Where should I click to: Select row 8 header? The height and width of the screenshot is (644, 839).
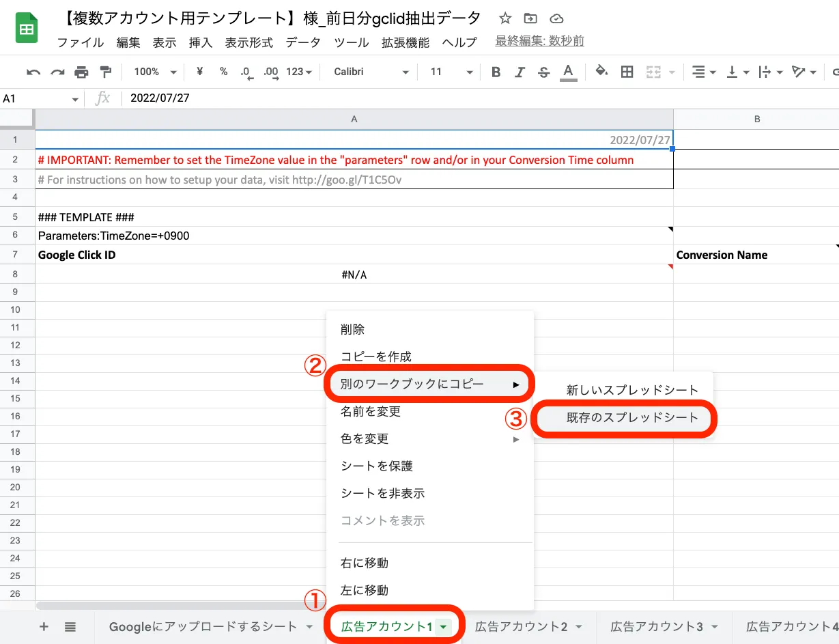(x=17, y=275)
